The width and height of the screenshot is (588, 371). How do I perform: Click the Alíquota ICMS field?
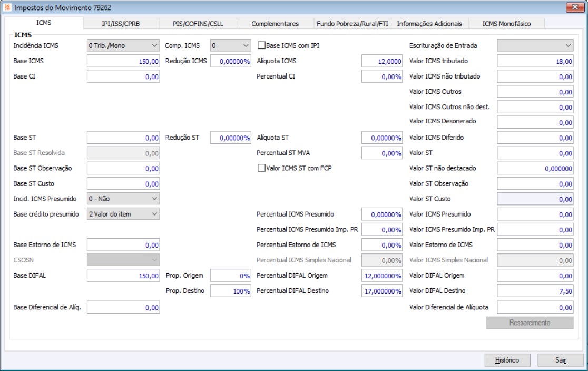(x=382, y=61)
